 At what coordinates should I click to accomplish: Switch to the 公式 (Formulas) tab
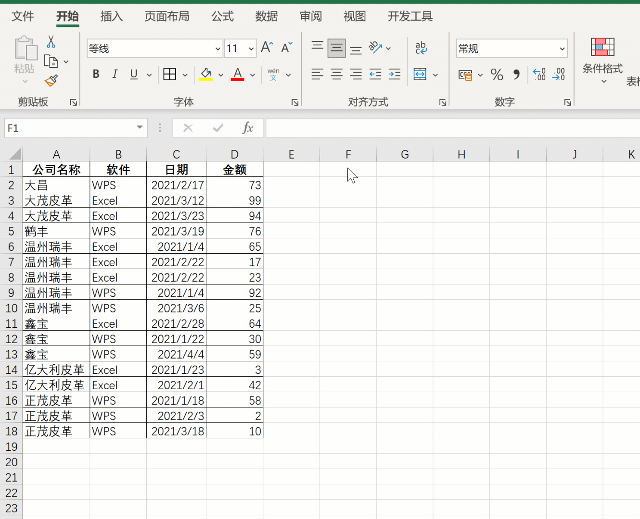(x=222, y=16)
